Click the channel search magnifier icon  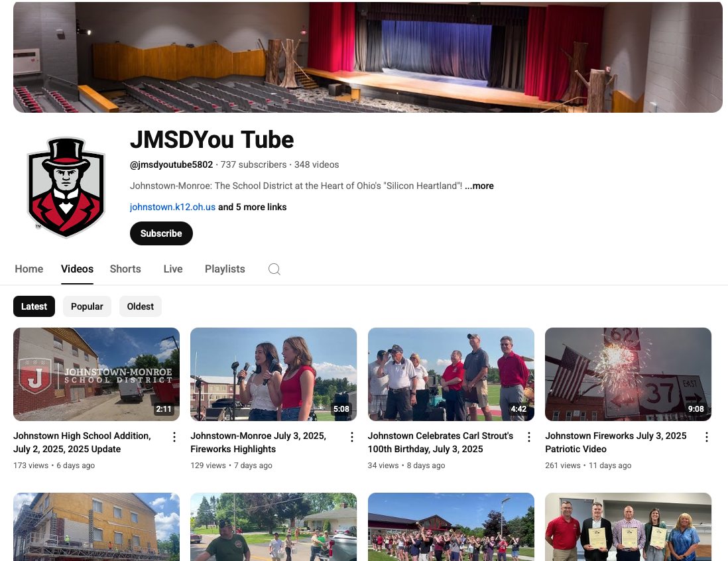pos(274,269)
